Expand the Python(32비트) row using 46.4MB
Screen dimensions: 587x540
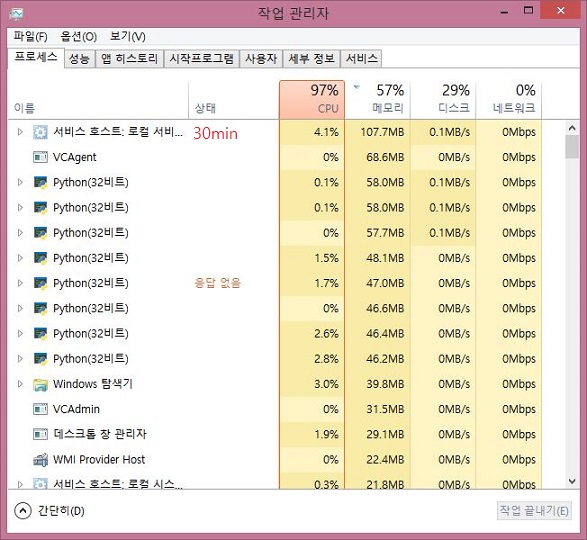coord(20,333)
